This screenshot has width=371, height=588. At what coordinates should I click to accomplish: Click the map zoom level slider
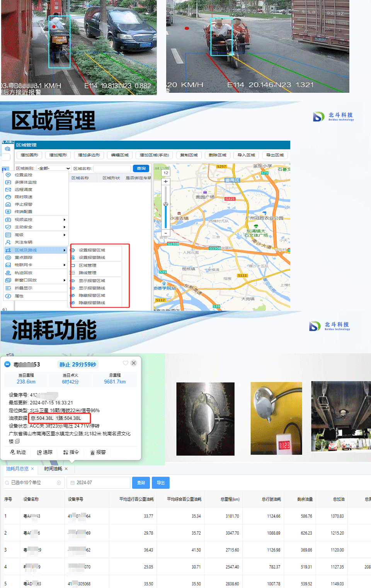(x=166, y=204)
